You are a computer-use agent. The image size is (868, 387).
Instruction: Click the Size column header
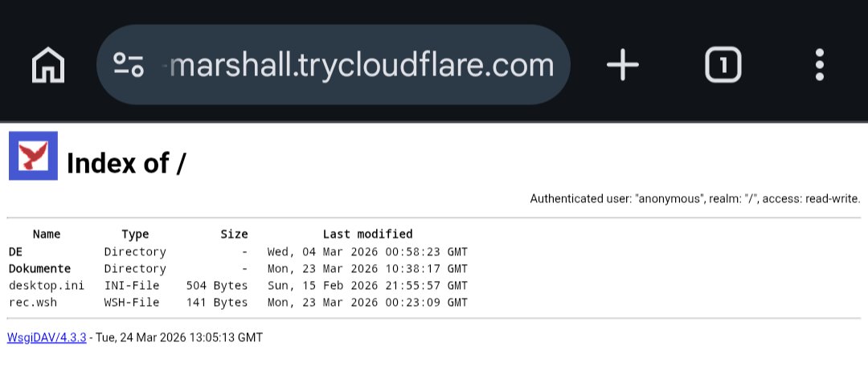[234, 234]
